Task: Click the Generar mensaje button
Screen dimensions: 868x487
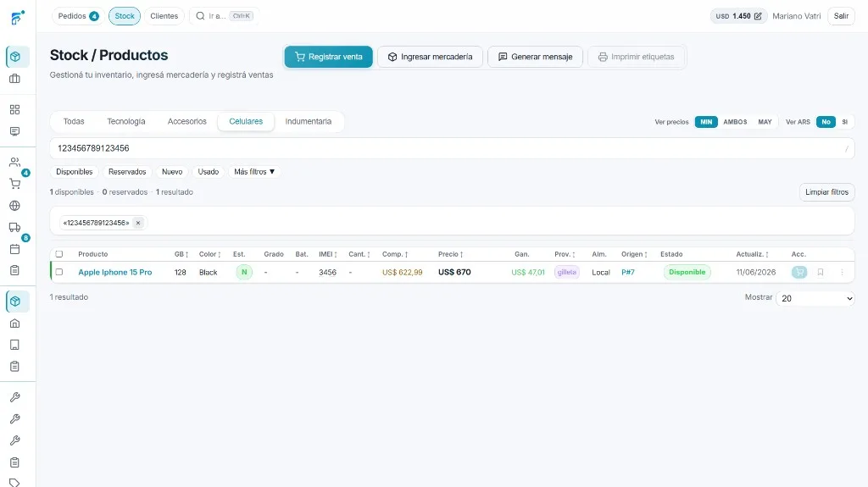Action: 536,57
